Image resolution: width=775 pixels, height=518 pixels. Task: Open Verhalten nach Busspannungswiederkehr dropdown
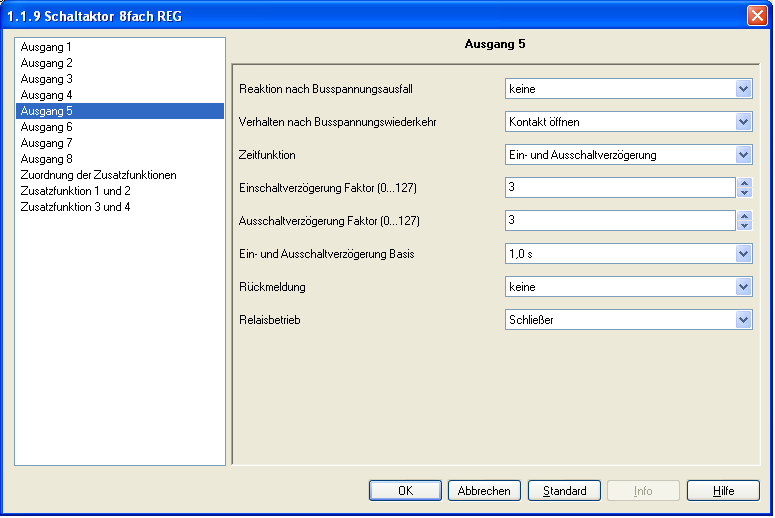click(x=743, y=122)
